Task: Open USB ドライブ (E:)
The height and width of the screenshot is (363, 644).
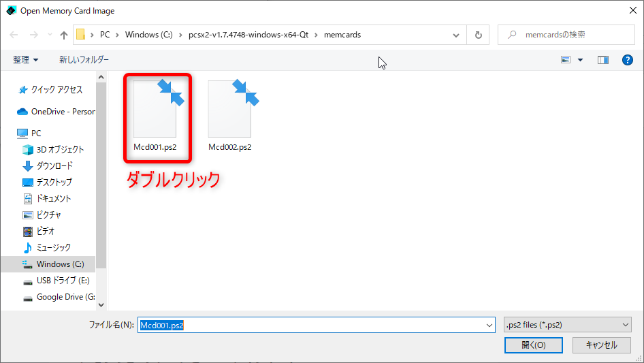Action: tap(56, 281)
